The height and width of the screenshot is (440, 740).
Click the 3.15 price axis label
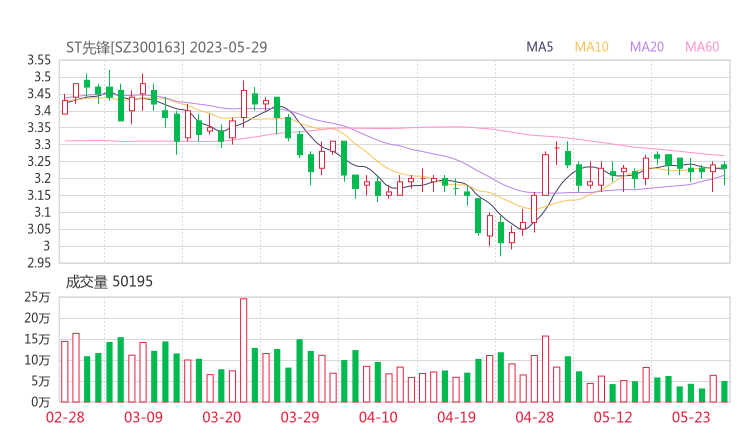[39, 195]
